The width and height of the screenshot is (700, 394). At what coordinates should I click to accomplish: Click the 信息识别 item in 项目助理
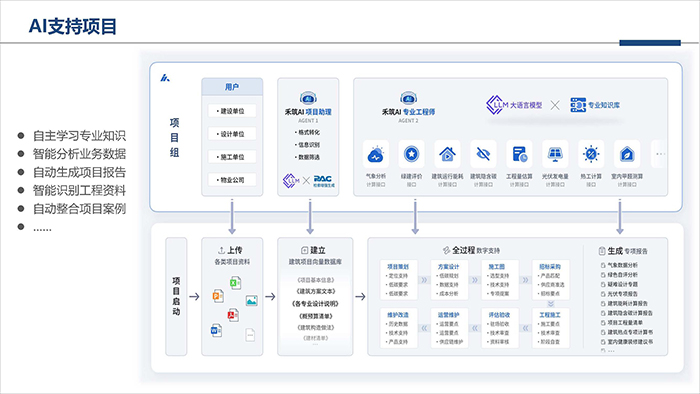(307, 145)
